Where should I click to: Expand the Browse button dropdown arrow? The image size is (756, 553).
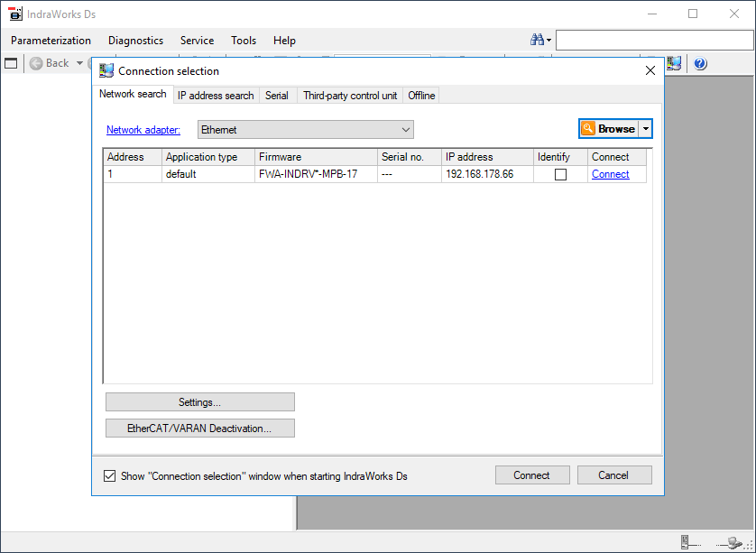pyautogui.click(x=645, y=129)
